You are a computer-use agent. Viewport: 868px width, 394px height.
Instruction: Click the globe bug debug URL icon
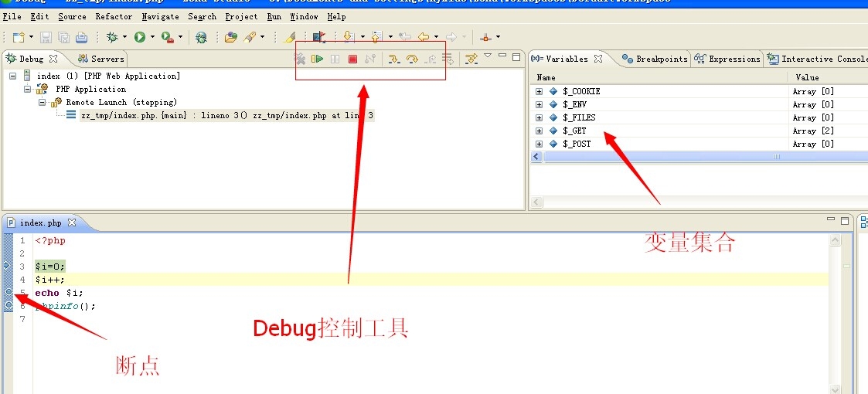click(x=202, y=37)
